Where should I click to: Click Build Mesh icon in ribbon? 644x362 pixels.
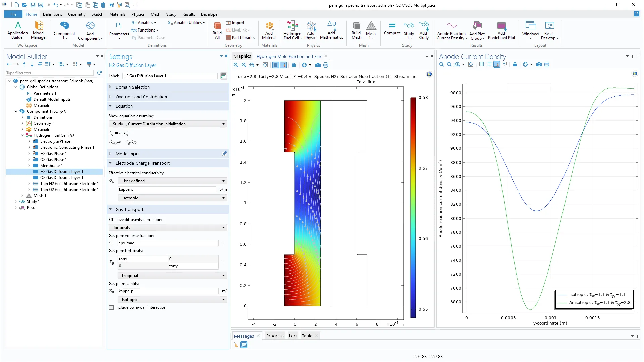[x=356, y=26]
